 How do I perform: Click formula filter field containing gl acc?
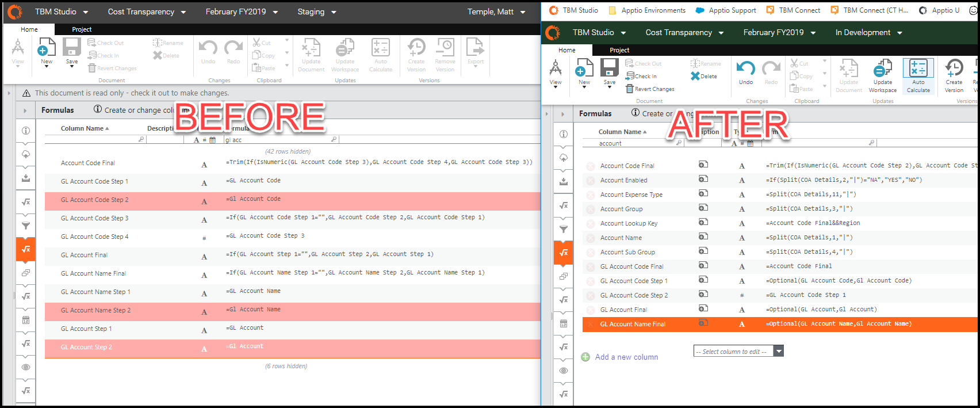click(281, 140)
